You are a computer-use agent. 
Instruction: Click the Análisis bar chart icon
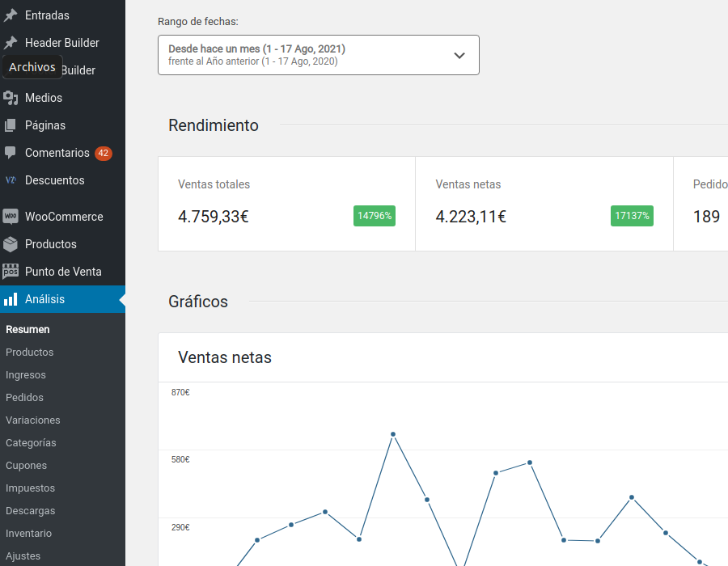click(x=11, y=299)
